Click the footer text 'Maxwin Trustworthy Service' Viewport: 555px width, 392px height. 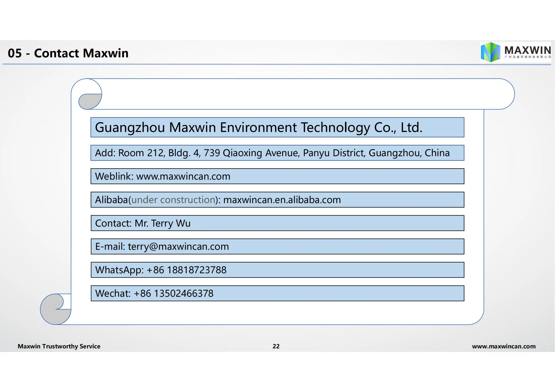(59, 346)
